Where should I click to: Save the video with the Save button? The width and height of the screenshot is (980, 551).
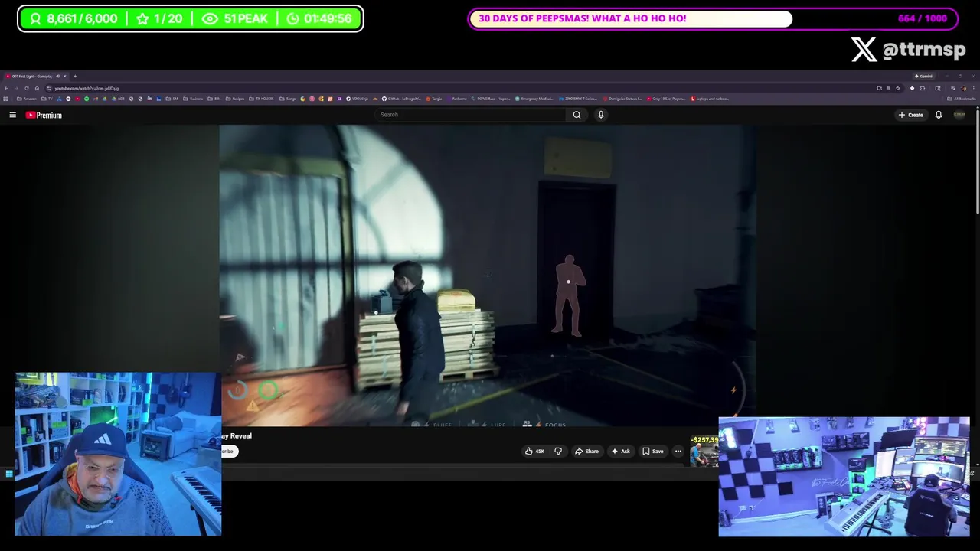653,451
